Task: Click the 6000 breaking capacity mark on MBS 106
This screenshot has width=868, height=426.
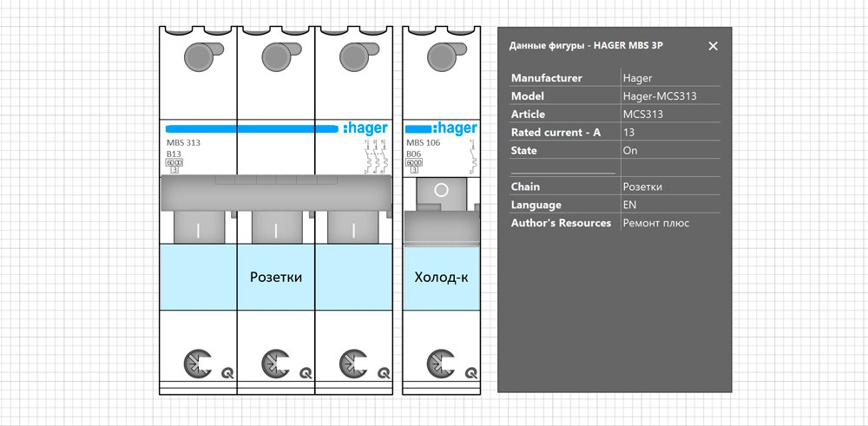Action: click(414, 162)
